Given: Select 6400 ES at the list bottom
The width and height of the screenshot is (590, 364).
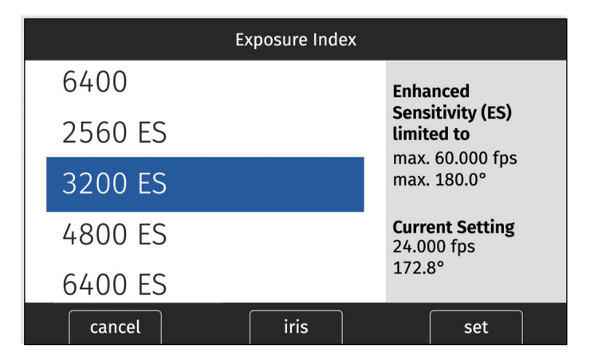Looking at the screenshot, I should click(x=114, y=284).
